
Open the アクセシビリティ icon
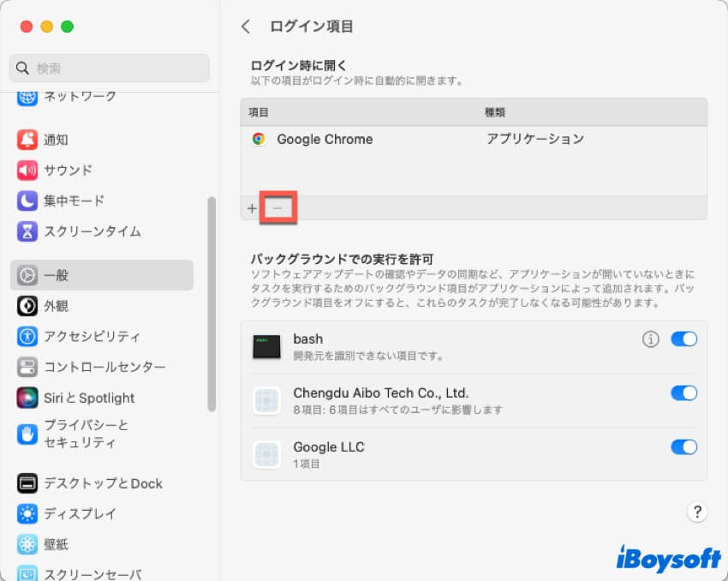pos(27,336)
